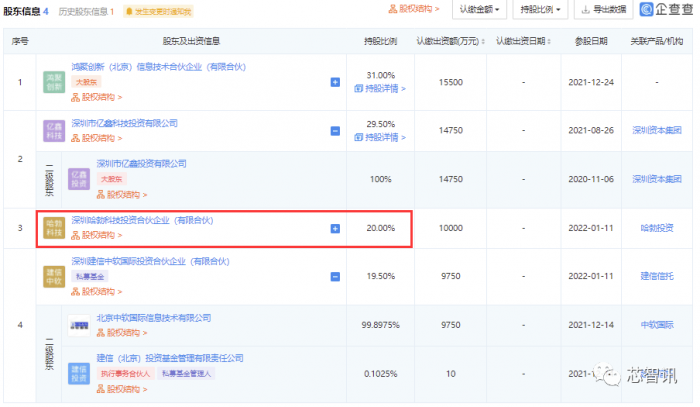Open 鸿聚创新(北京)信息技术合伙企业 link
The image size is (700, 407).
(158, 67)
